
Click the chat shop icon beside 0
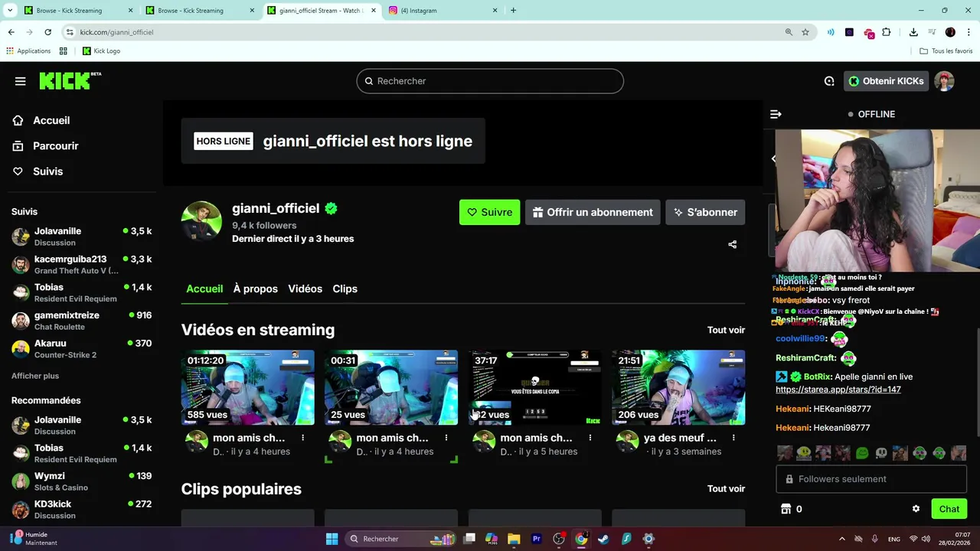[785, 509]
